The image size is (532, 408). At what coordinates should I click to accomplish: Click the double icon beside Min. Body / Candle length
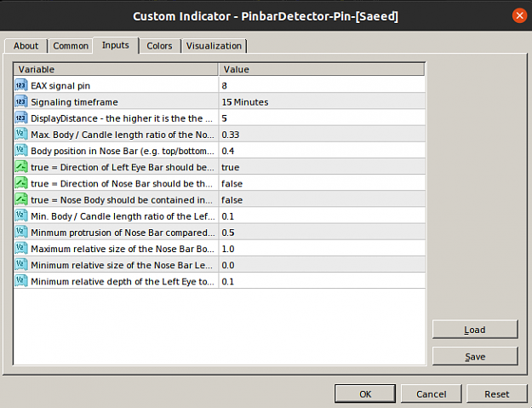coord(20,215)
